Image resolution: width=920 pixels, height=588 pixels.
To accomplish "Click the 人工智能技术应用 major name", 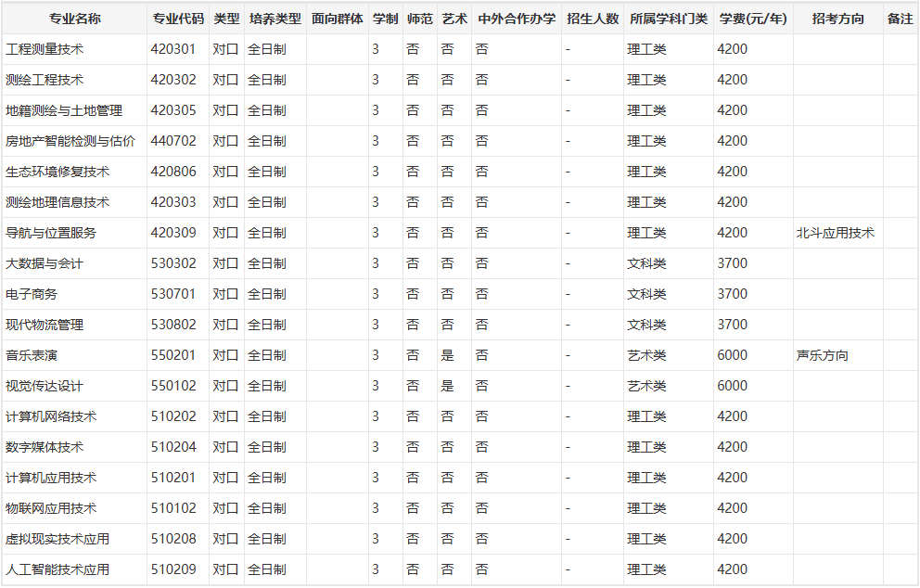I will point(57,569).
